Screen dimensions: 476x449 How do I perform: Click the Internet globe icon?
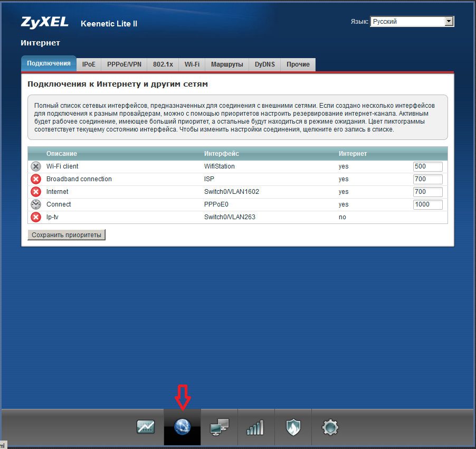(182, 427)
